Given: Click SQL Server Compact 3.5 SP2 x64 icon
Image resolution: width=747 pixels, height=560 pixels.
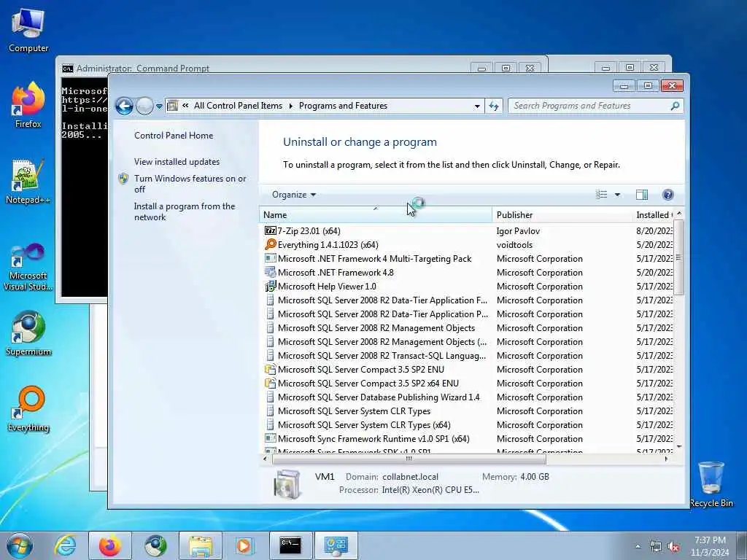Looking at the screenshot, I should [270, 383].
